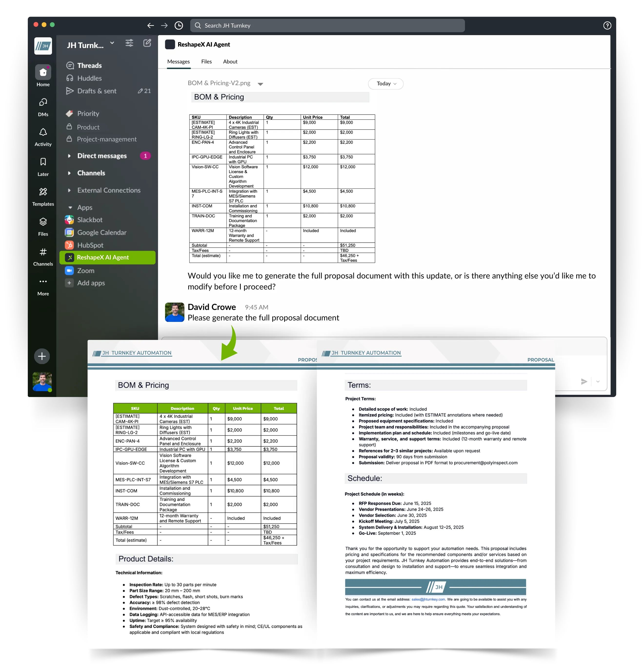Click the Search JH Turnkey field
Viewport: 644px width, 665px height.
tap(327, 25)
